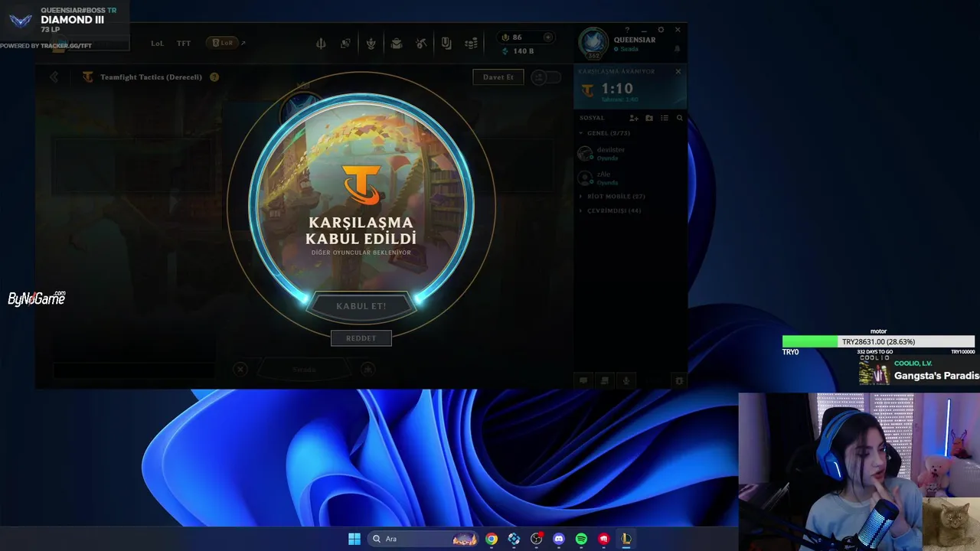Toggle the voice microphone icon
This screenshot has width=980, height=551.
pos(626,380)
